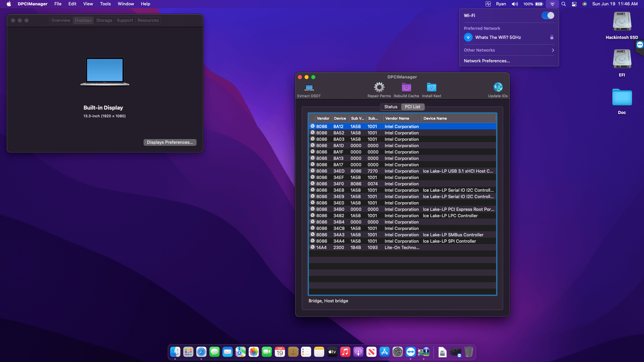Switch to the Status tab in DPCIManager
This screenshot has width=644, height=362.
(391, 107)
